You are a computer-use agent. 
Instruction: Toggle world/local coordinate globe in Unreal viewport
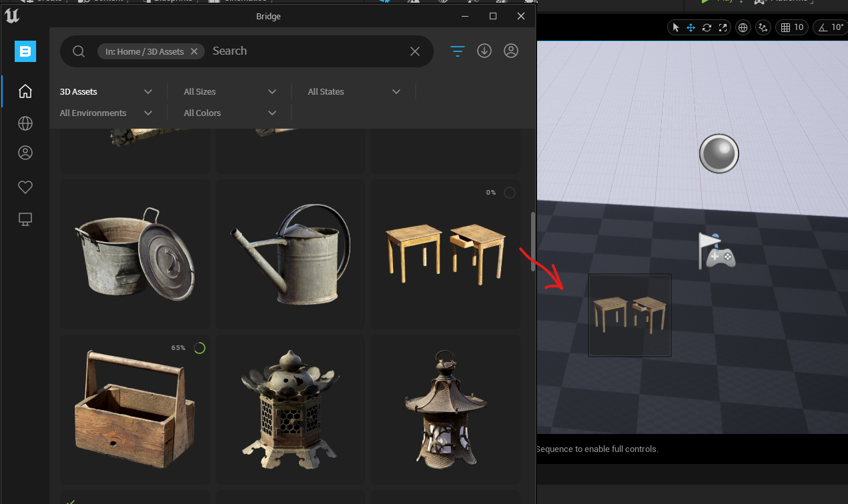point(743,27)
